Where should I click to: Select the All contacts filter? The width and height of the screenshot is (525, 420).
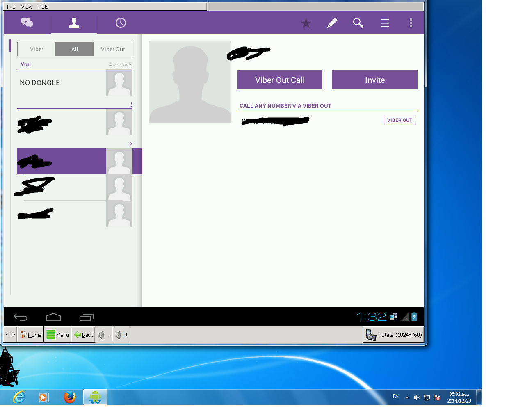coord(75,49)
